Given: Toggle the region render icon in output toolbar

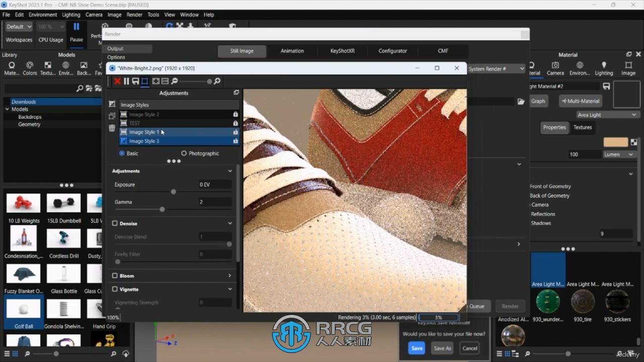Looking at the screenshot, I should tap(145, 81).
